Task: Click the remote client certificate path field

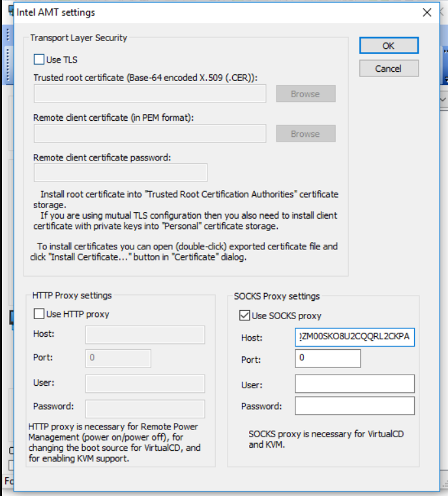Action: (x=150, y=134)
